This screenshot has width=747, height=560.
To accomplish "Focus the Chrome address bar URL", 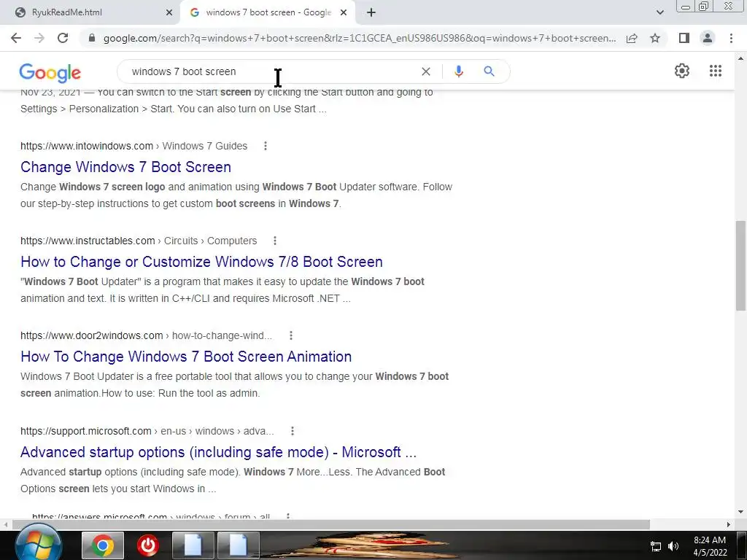I will tap(360, 38).
